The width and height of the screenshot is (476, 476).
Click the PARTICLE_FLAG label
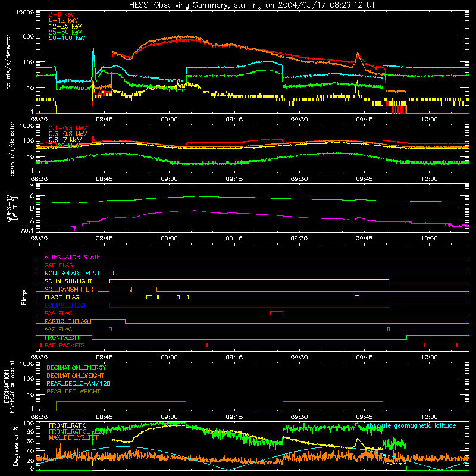tap(67, 321)
